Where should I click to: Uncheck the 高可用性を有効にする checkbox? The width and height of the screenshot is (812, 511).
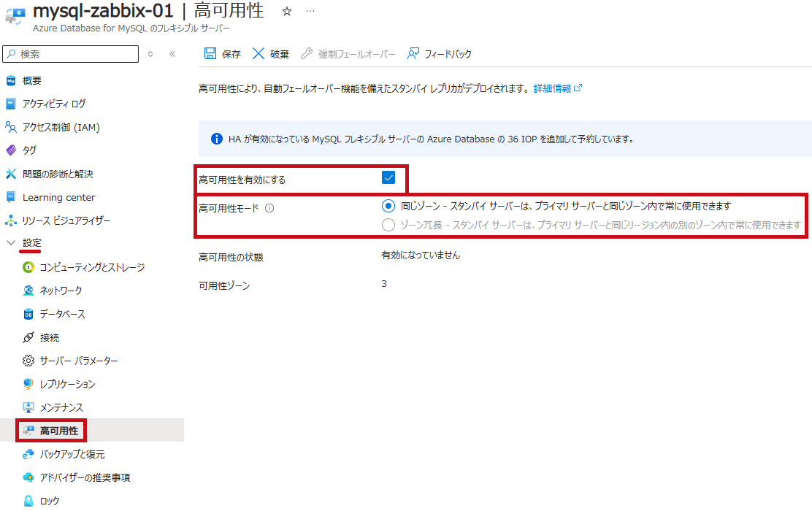point(388,177)
